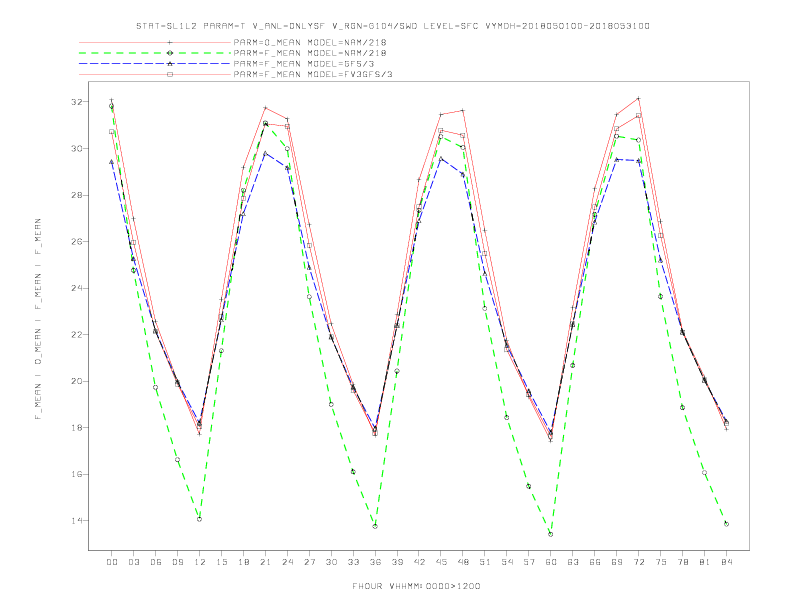792x612 pixels.
Task: Click the diamond marker on the green legend line
Action: pos(170,53)
